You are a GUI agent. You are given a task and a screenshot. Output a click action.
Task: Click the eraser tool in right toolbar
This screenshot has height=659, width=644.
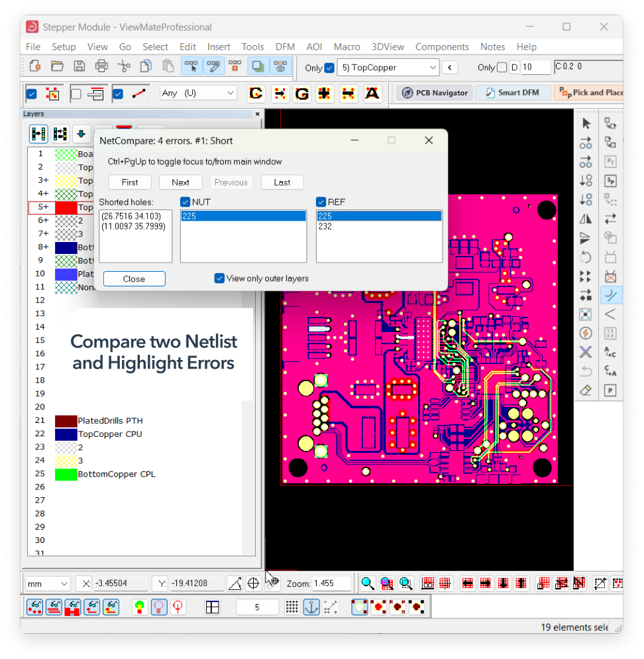[x=586, y=391]
